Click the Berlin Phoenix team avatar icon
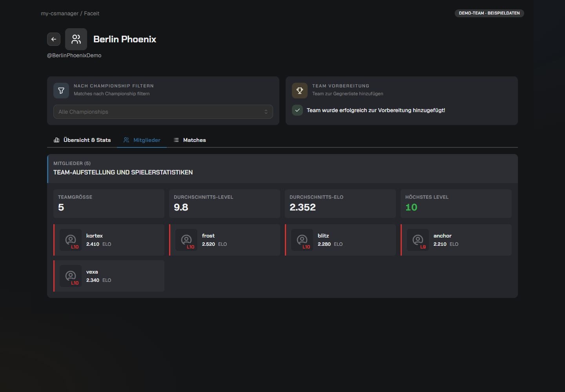This screenshot has height=392, width=565. 76,39
